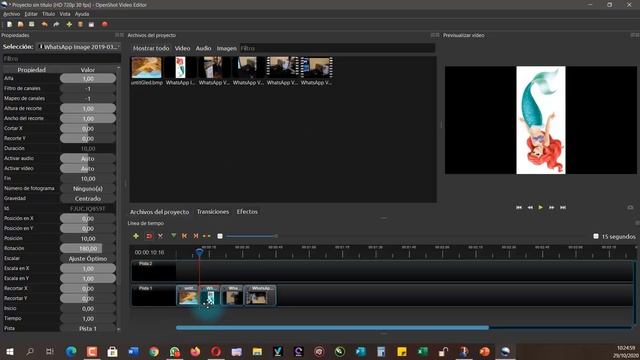Click the Escala en X value
Image resolution: width=640 pixels, height=360 pixels.
coord(88,269)
